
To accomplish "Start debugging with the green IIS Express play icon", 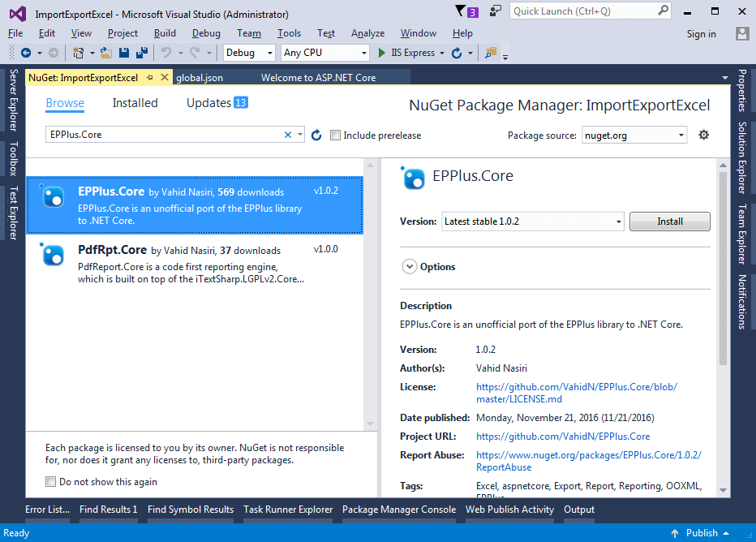I will pyautogui.click(x=382, y=53).
